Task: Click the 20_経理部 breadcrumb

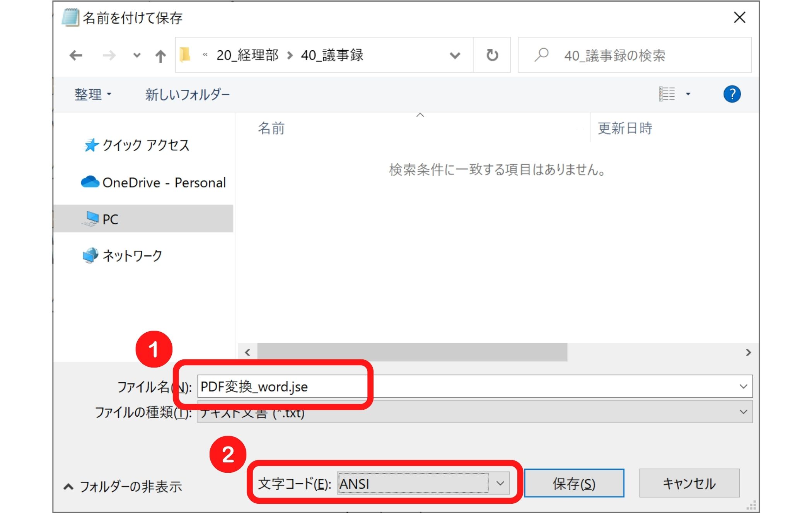Action: point(247,55)
